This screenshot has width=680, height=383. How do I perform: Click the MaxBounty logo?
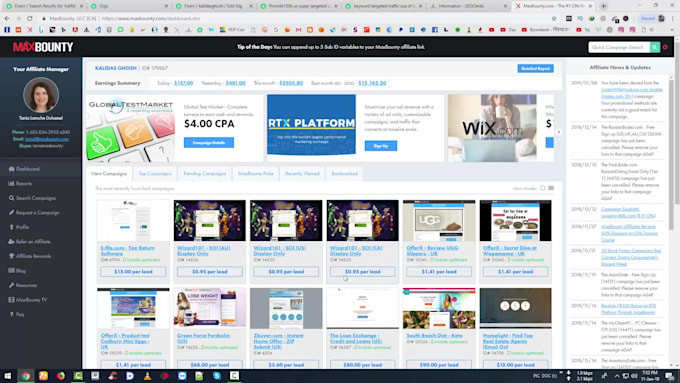(43, 47)
